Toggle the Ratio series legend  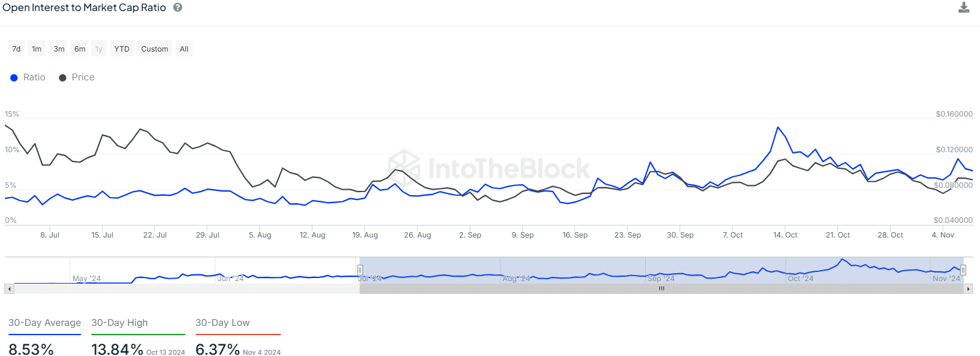(28, 77)
